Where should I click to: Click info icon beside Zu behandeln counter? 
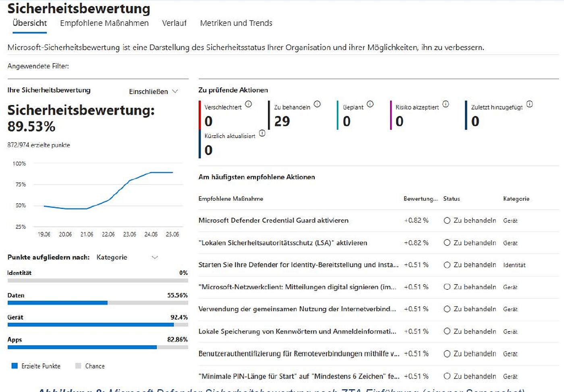[317, 104]
